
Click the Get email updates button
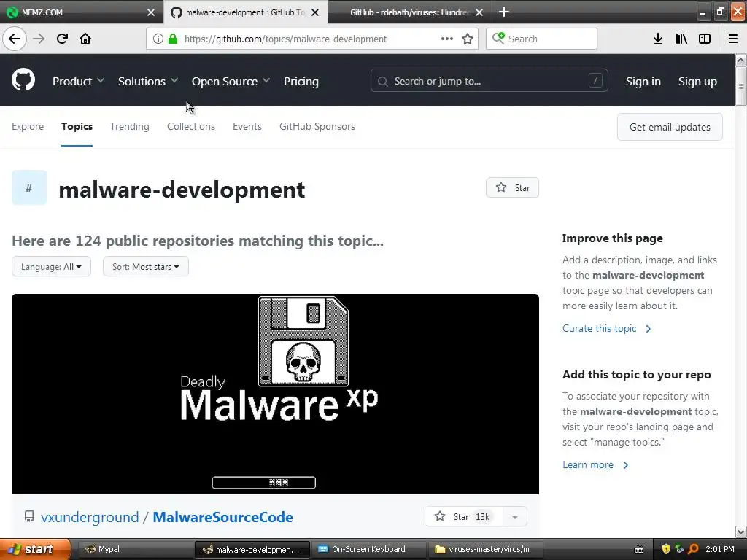(670, 127)
